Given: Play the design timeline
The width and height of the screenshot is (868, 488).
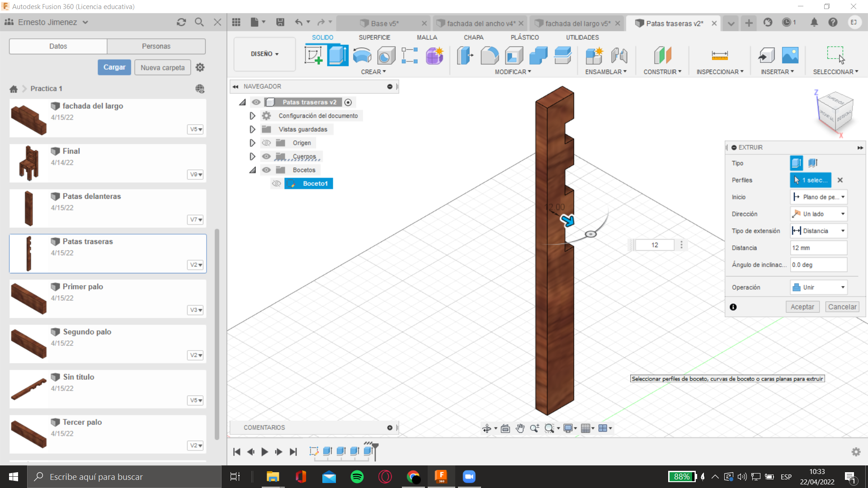Looking at the screenshot, I should pyautogui.click(x=265, y=451).
